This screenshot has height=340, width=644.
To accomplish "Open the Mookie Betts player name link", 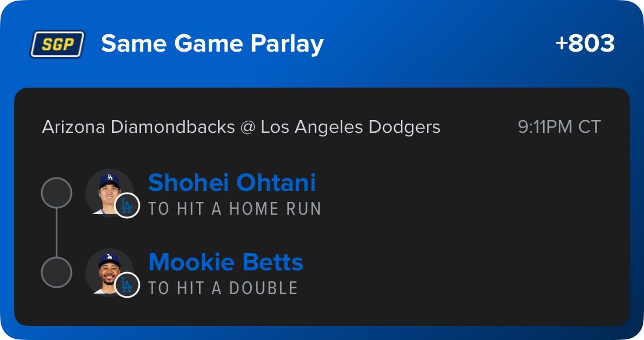I will (x=226, y=262).
